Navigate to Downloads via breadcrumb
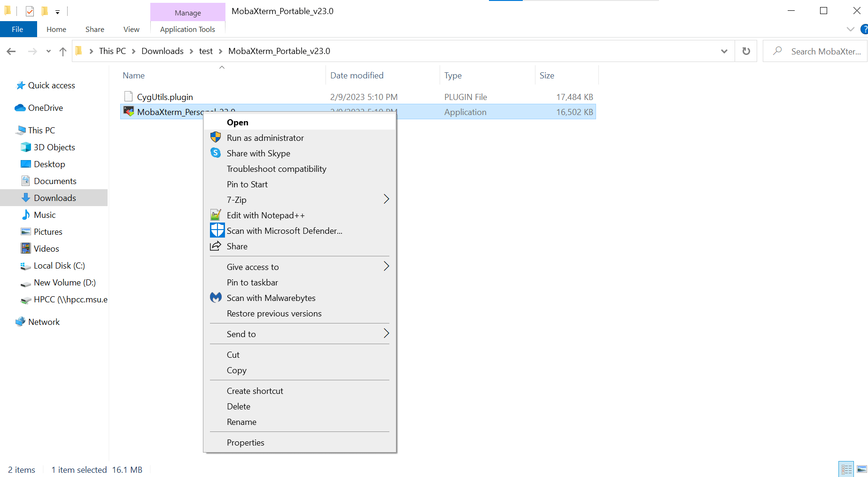 tap(162, 51)
